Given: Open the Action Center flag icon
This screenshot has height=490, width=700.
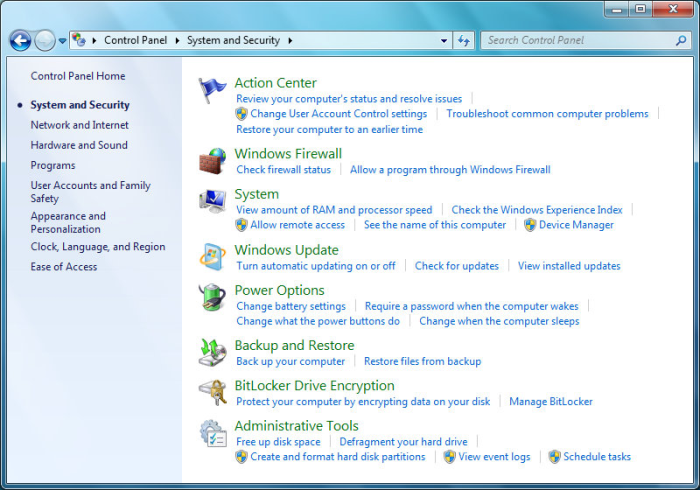Looking at the screenshot, I should 212,91.
